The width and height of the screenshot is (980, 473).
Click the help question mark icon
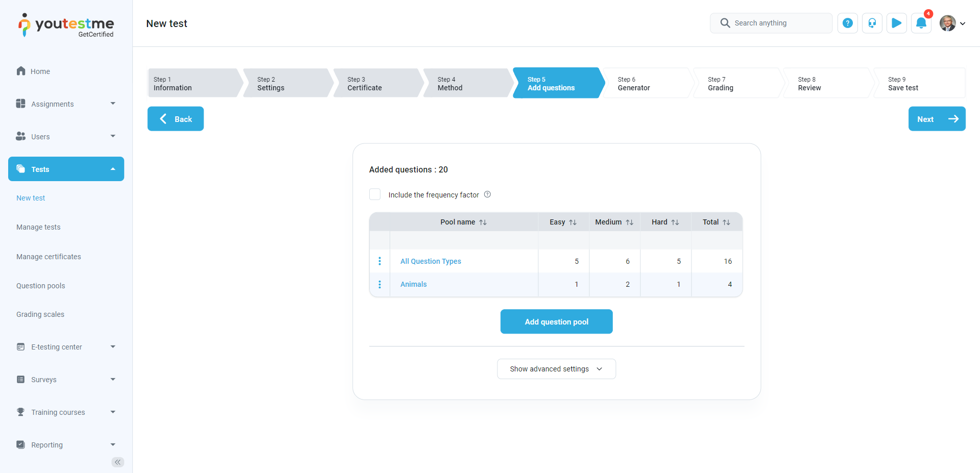click(847, 23)
